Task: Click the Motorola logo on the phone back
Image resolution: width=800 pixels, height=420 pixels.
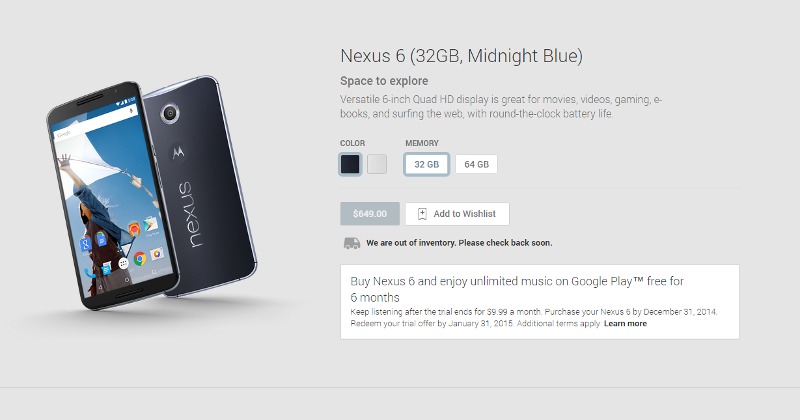Action: (178, 151)
